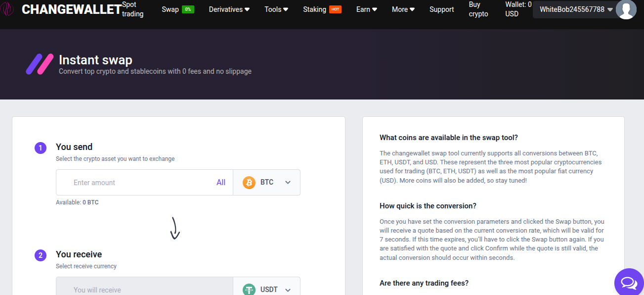Click the Bitcoin coin icon
The width and height of the screenshot is (644, 295).
[249, 182]
